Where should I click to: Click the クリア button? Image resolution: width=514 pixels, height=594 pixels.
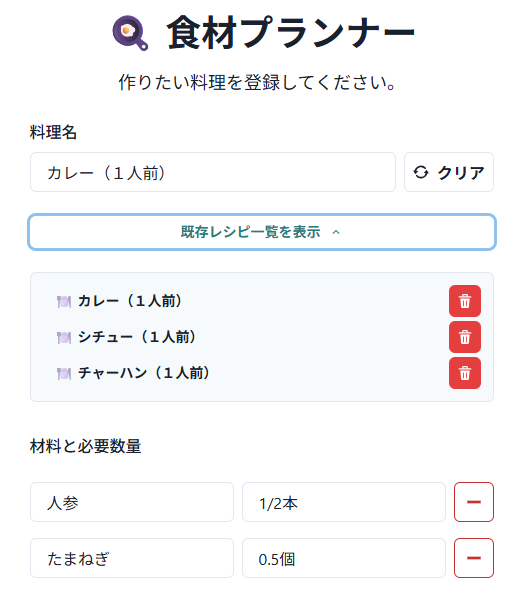[449, 172]
